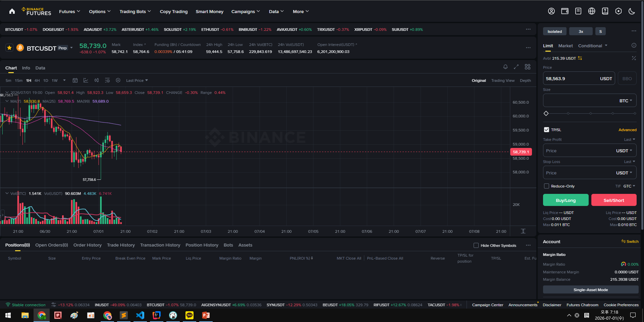The height and width of the screenshot is (322, 644).
Task: Adjust the 3x leverage button
Action: (x=581, y=31)
